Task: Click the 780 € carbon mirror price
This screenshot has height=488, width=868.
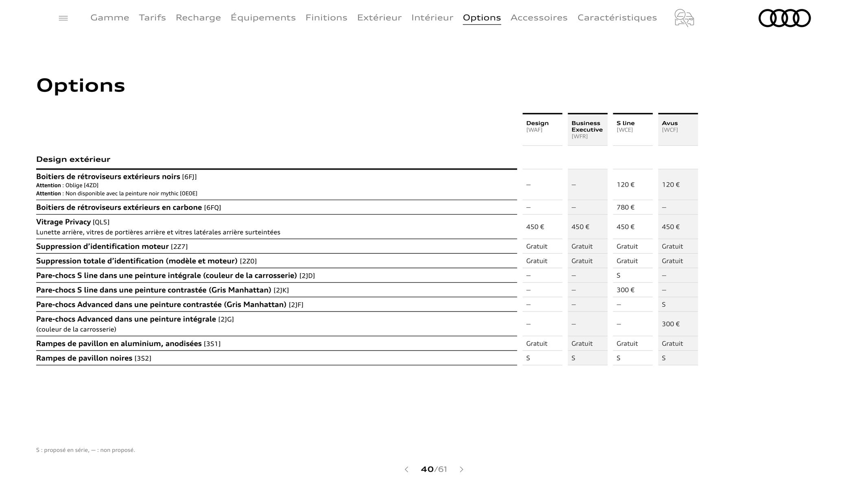Action: point(625,207)
